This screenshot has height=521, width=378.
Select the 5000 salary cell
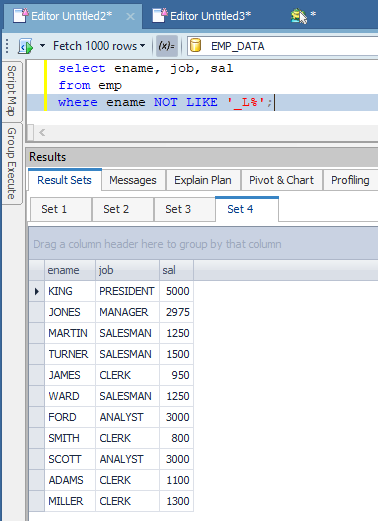coord(176,291)
